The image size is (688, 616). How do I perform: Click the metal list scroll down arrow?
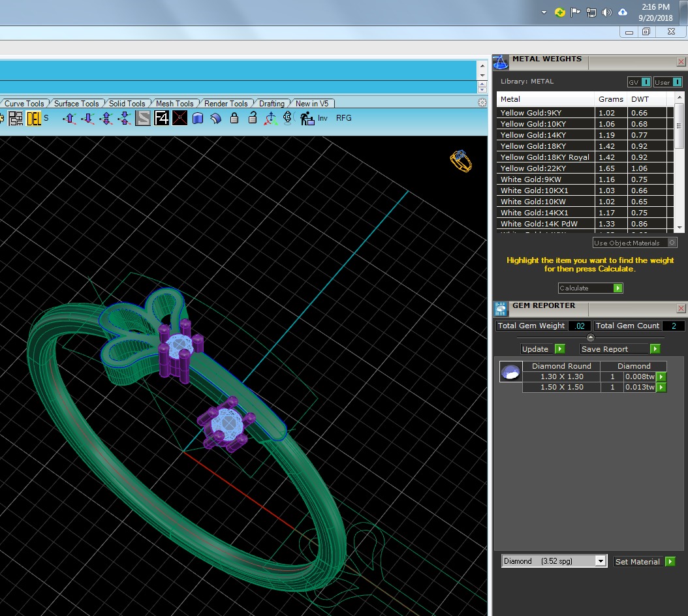pyautogui.click(x=680, y=227)
